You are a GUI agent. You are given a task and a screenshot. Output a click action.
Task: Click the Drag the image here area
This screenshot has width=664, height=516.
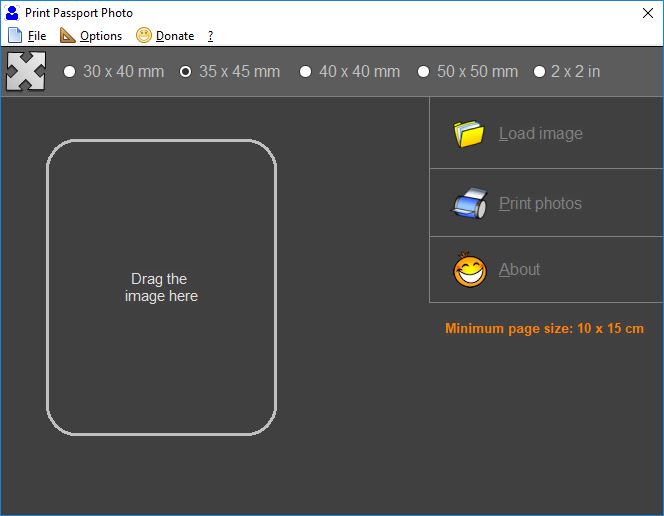[161, 287]
